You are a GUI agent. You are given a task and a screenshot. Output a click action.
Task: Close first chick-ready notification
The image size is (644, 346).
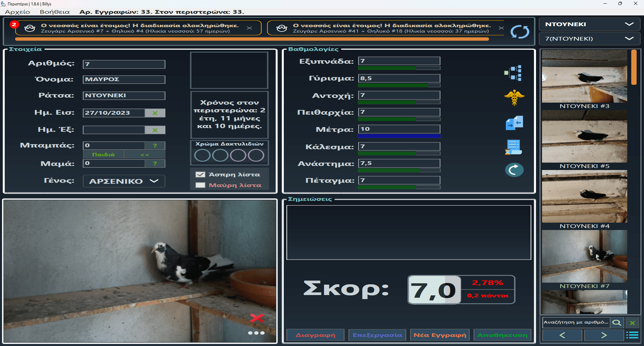tap(249, 28)
